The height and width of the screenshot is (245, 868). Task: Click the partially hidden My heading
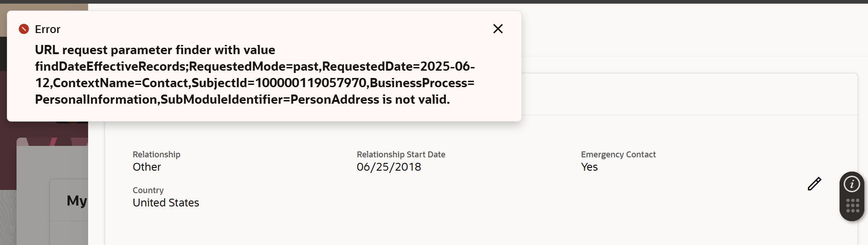(77, 200)
